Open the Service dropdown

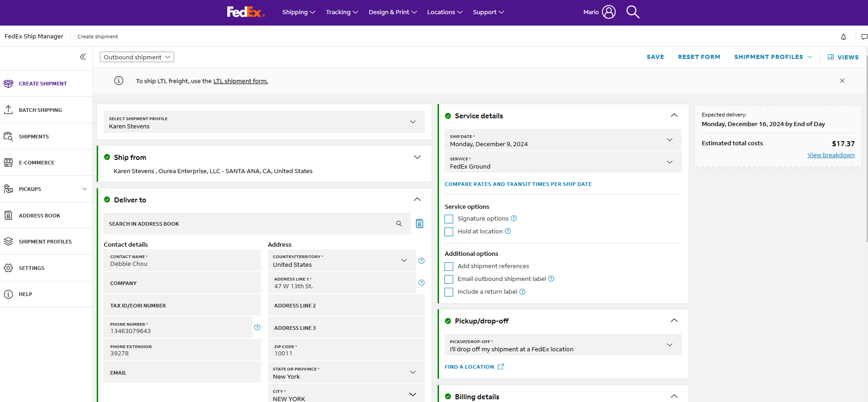[563, 162]
